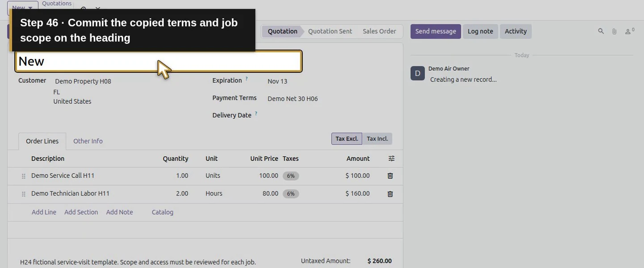This screenshot has width=644, height=268.
Task: Edit quantity 1.00 of Service Call line
Action: pyautogui.click(x=182, y=176)
